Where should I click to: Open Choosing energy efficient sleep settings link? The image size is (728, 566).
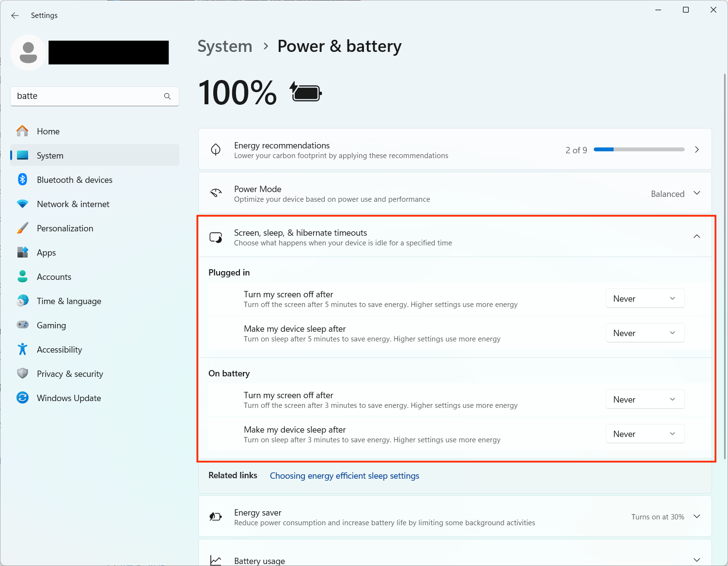(x=344, y=476)
